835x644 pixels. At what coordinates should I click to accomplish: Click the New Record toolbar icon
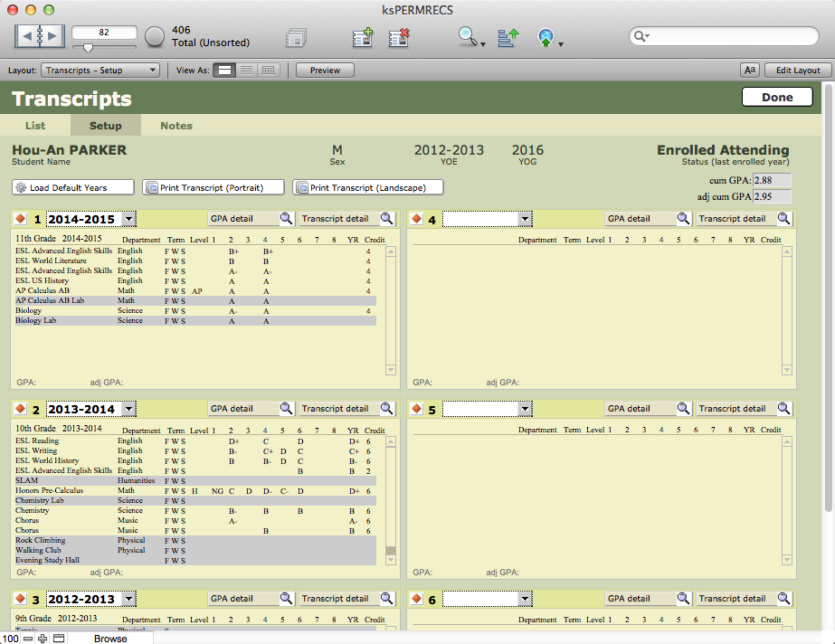(363, 37)
